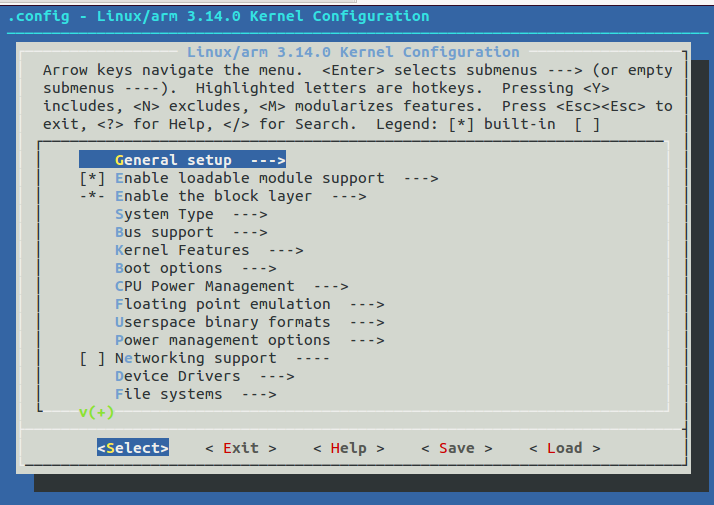This screenshot has width=714, height=505.
Task: Click the Load button
Action: pyautogui.click(x=565, y=448)
